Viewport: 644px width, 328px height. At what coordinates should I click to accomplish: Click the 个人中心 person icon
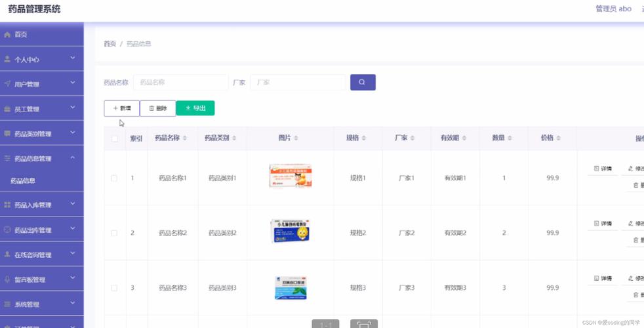tap(8, 59)
